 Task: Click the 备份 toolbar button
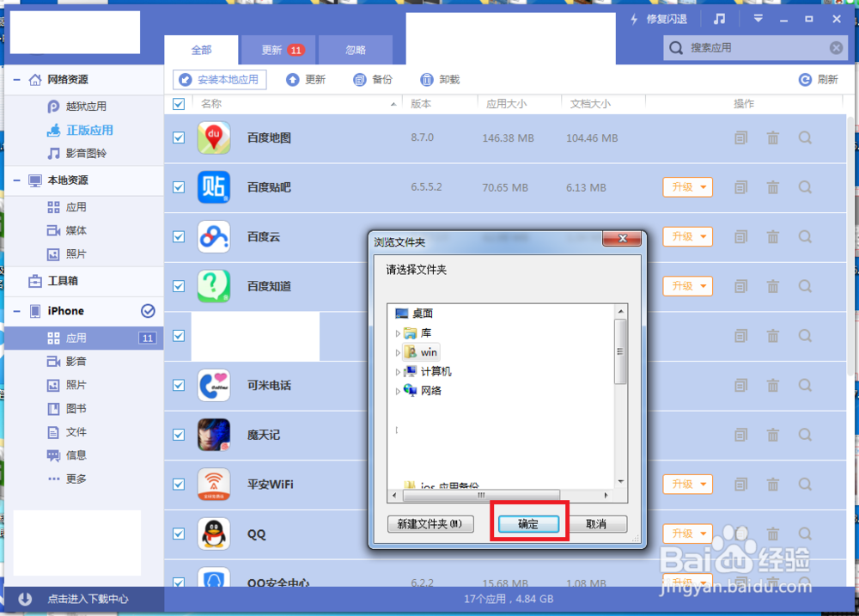point(373,79)
